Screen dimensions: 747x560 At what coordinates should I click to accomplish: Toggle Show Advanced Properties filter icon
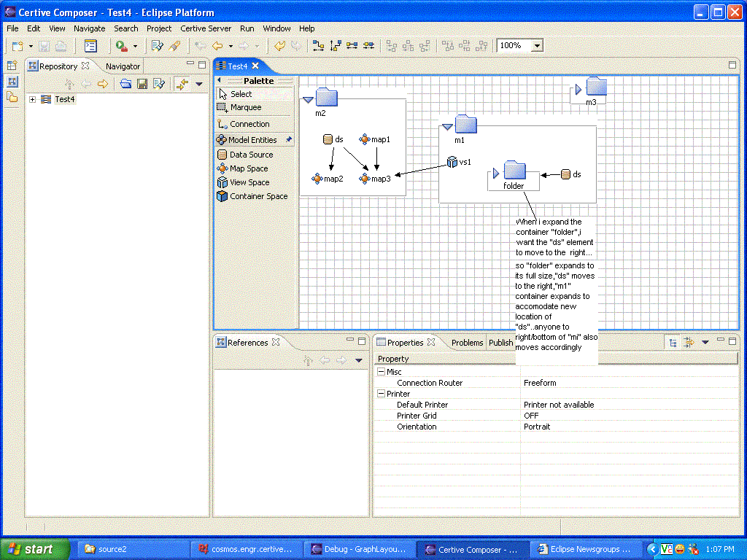click(x=689, y=343)
